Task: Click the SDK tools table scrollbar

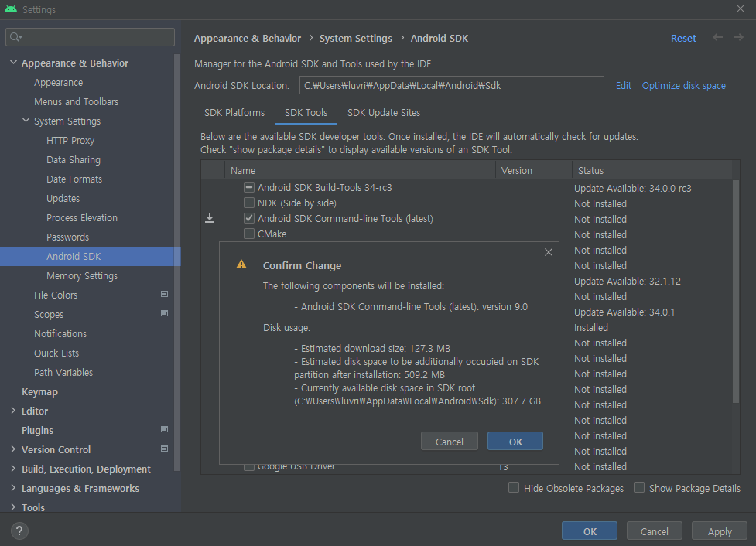Action: (735, 291)
